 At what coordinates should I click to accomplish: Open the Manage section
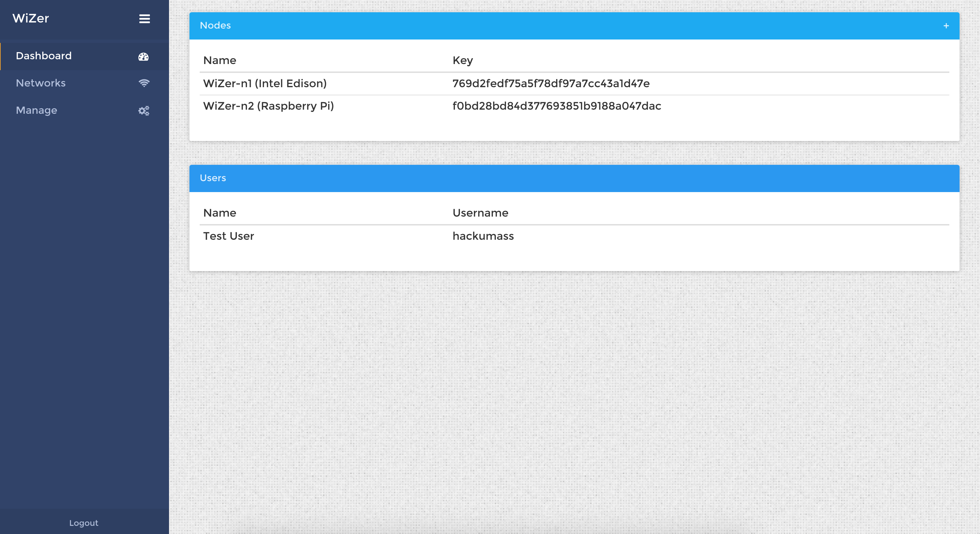click(36, 110)
